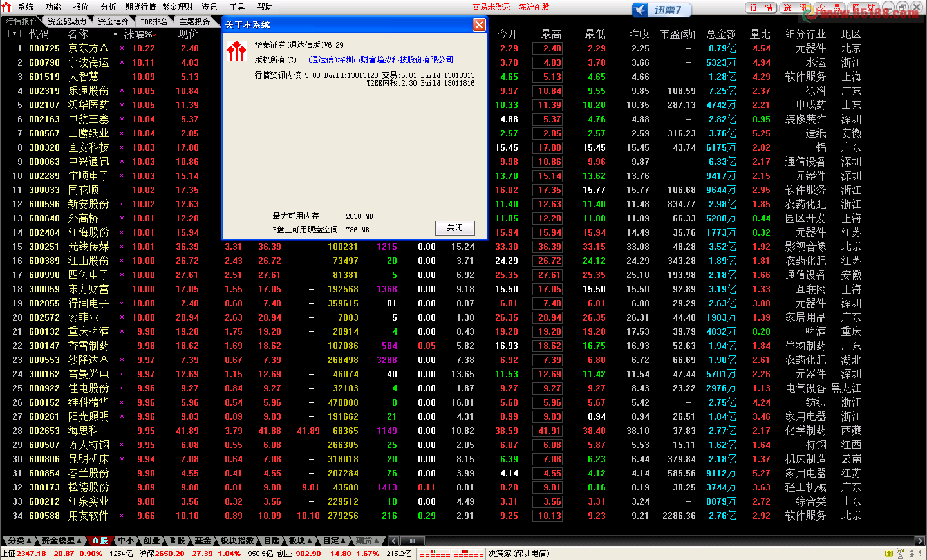The height and width of the screenshot is (560, 927).
Task: Switch to the 主题投资 tab
Action: 194,21
